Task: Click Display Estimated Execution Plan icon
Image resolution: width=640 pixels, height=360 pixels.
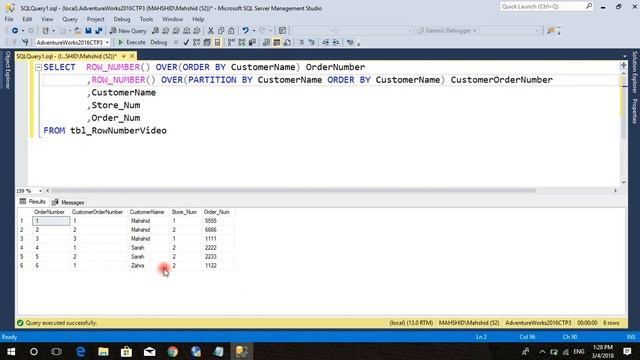Action: click(197, 42)
